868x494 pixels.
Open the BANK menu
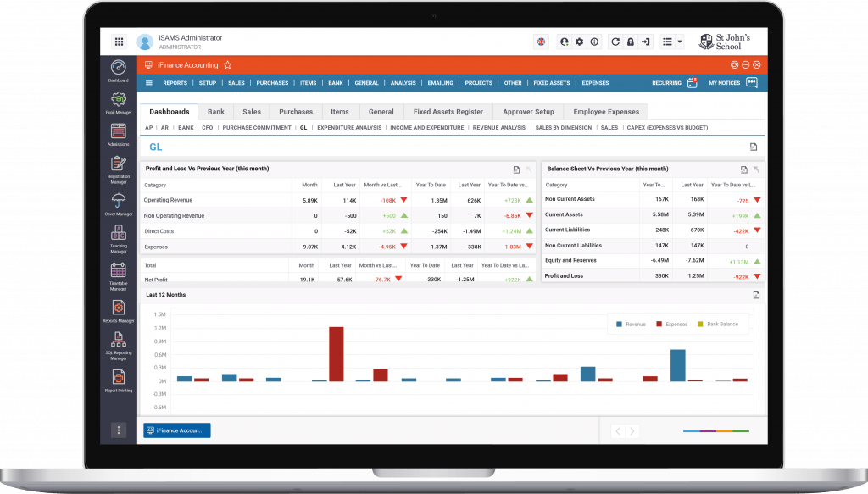(336, 83)
